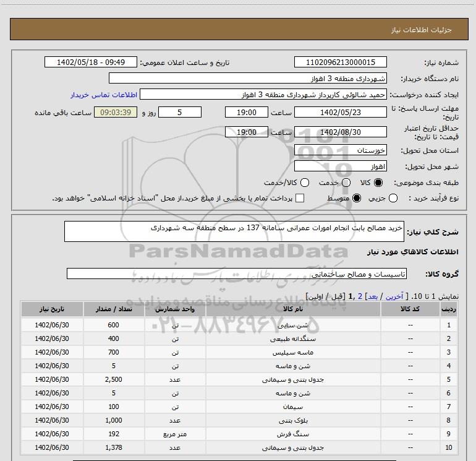Toggle the اسناد خزانه اسلامی payment checkbox
Viewport: 476px width, 461px height.
(x=300, y=198)
